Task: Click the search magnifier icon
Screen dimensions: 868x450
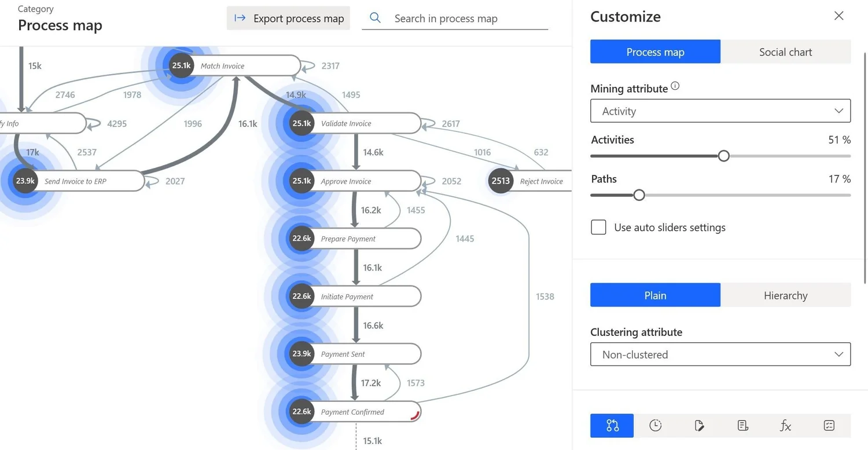Action: click(x=375, y=17)
